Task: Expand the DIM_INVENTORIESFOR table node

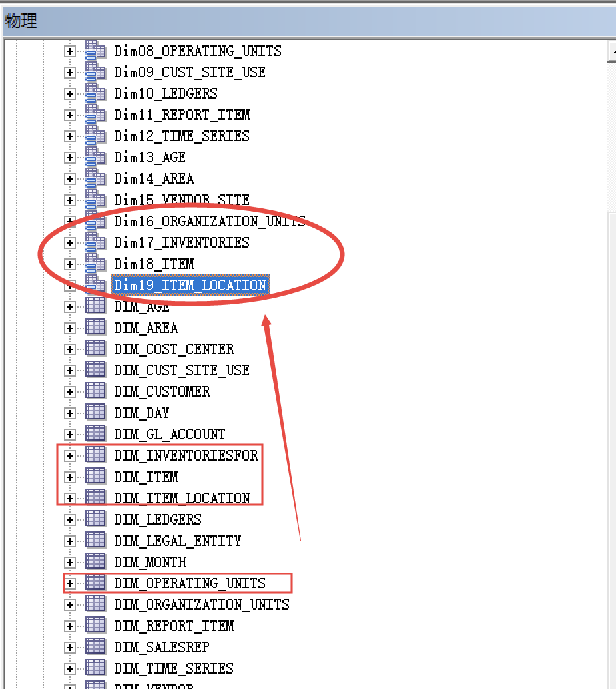Action: point(69,456)
